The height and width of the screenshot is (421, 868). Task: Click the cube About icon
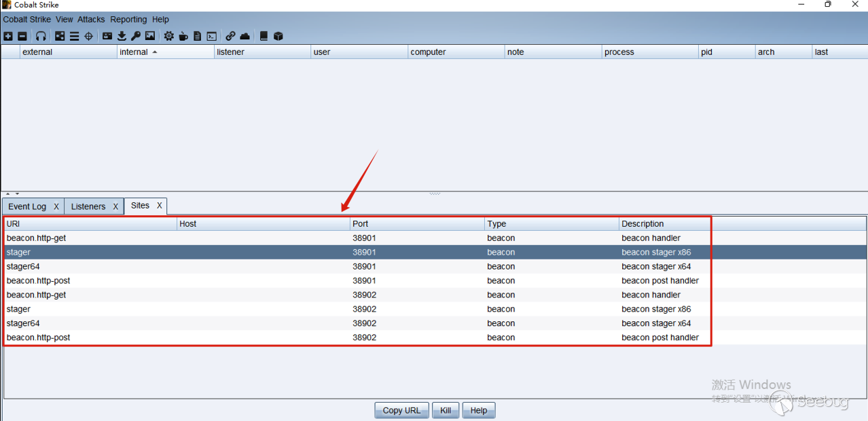[278, 36]
